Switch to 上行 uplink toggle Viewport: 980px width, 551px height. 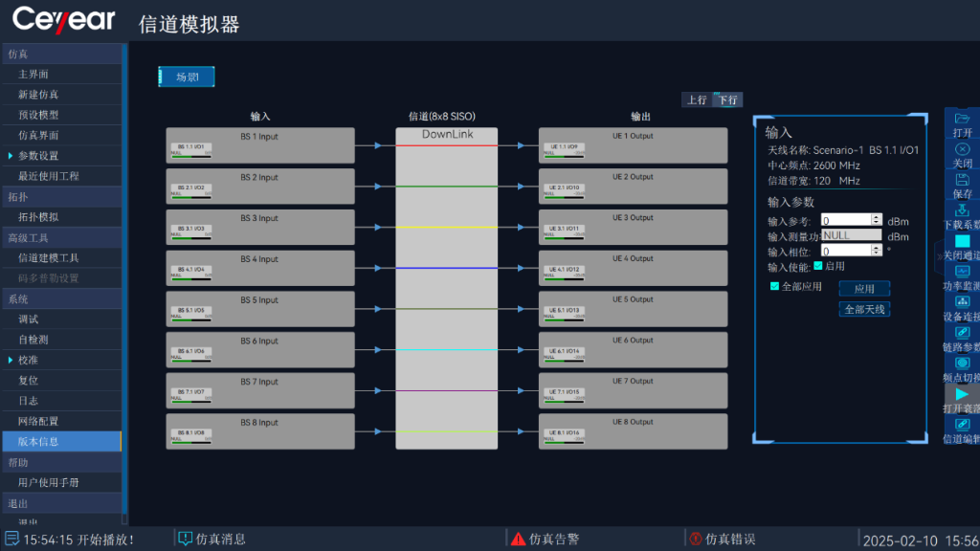click(x=697, y=99)
